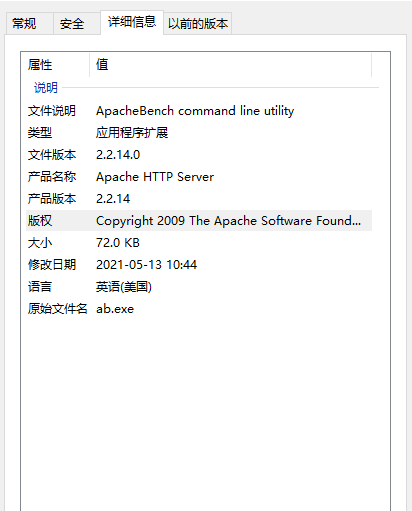Collapse the 说明 group header

(x=46, y=88)
